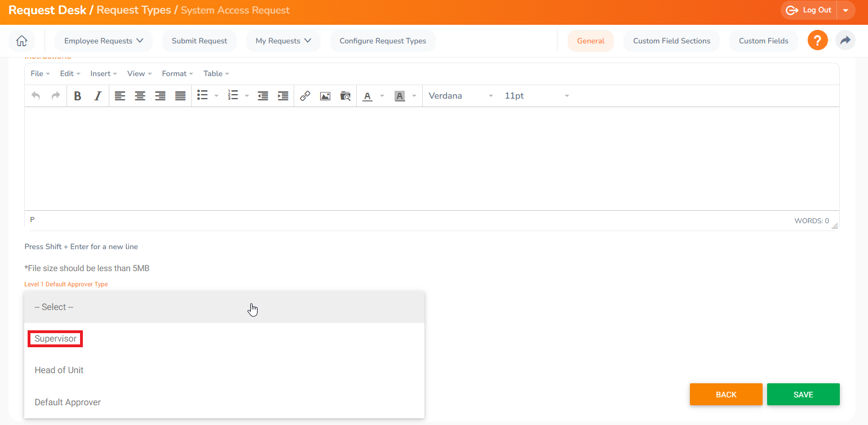Apply italic formatting
Viewport: 868px width, 425px height.
pos(98,96)
